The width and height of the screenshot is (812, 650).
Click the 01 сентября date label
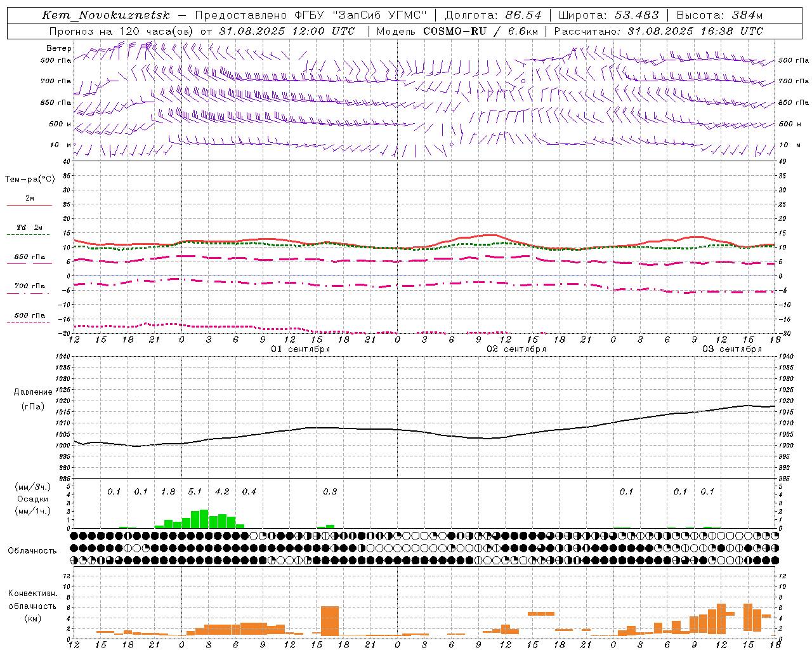300,349
